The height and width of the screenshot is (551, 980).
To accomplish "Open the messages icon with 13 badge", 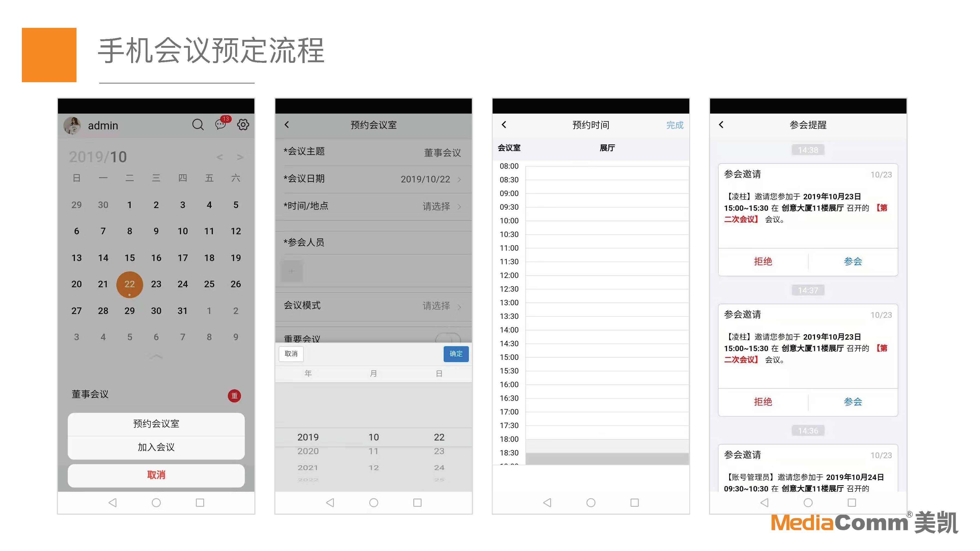I will click(x=221, y=124).
